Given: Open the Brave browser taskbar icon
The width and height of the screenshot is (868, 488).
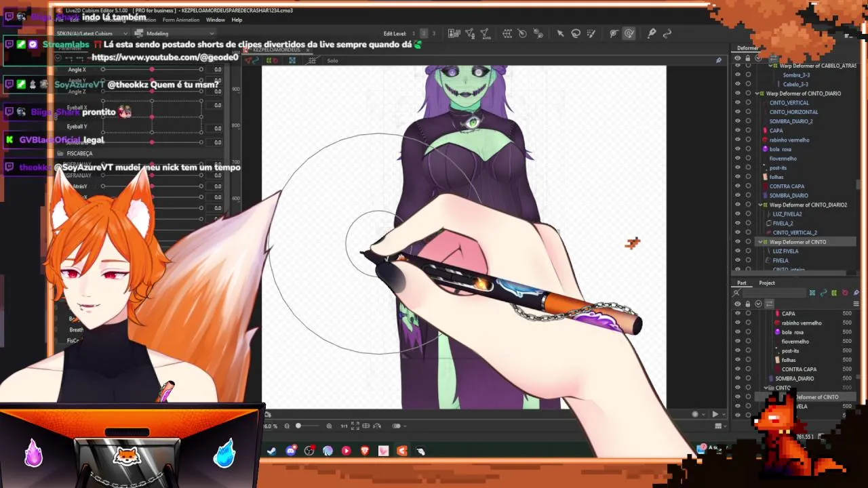Looking at the screenshot, I should click(x=365, y=451).
